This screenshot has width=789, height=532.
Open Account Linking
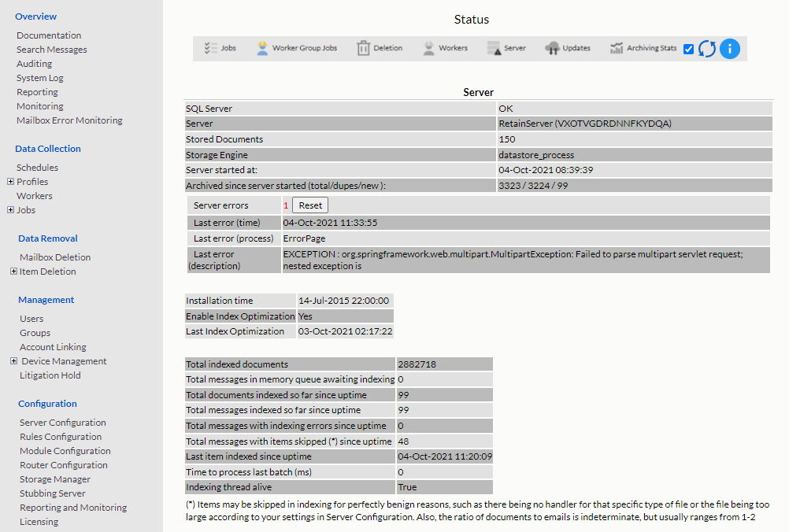click(53, 347)
